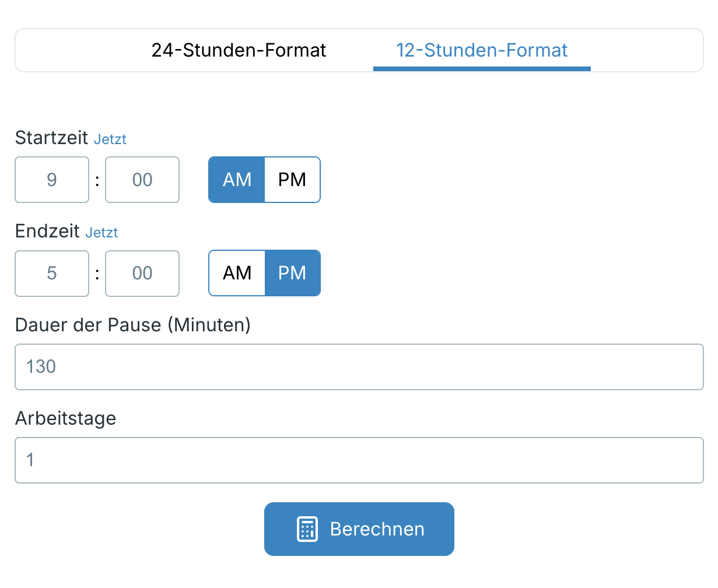Select PM for the Endzeit

tap(292, 273)
